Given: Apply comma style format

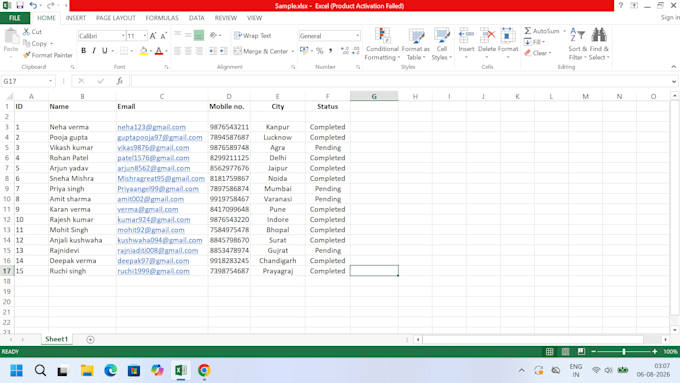Looking at the screenshot, I should [330, 51].
